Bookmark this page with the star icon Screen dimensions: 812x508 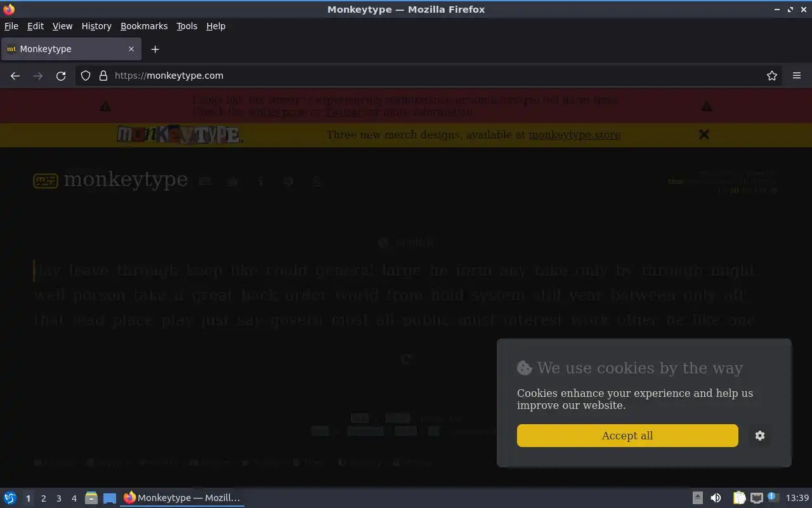(772, 76)
